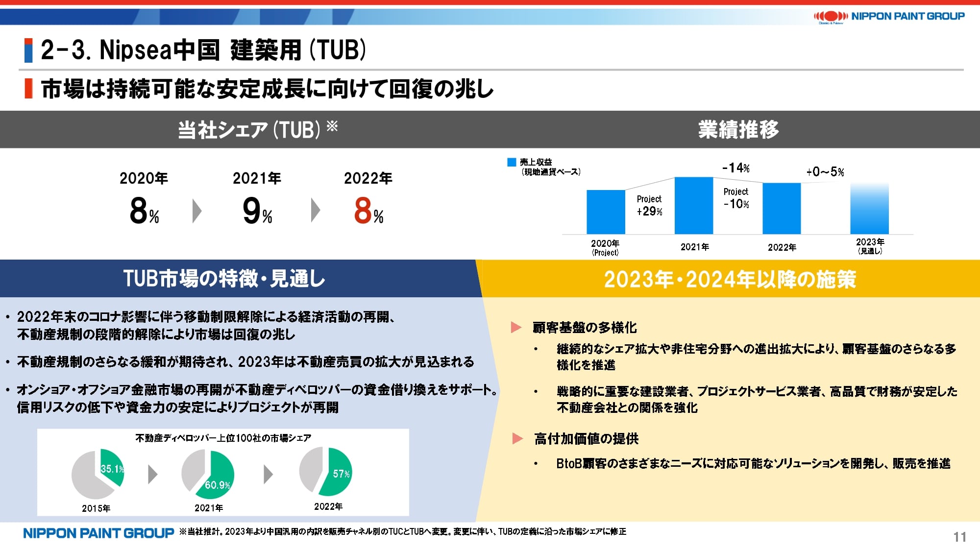
Task: Click the heading '高付加価値の提供'
Action: tap(587, 439)
